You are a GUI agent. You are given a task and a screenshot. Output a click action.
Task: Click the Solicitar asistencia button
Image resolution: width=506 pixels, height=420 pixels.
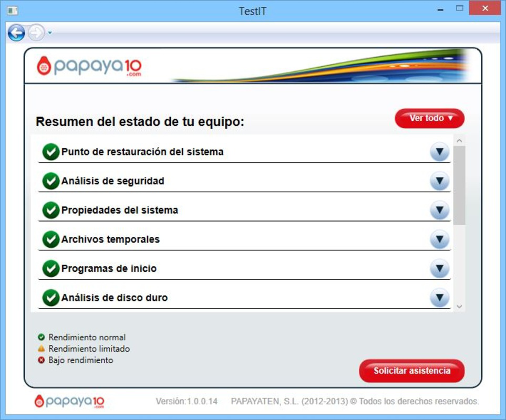point(412,371)
